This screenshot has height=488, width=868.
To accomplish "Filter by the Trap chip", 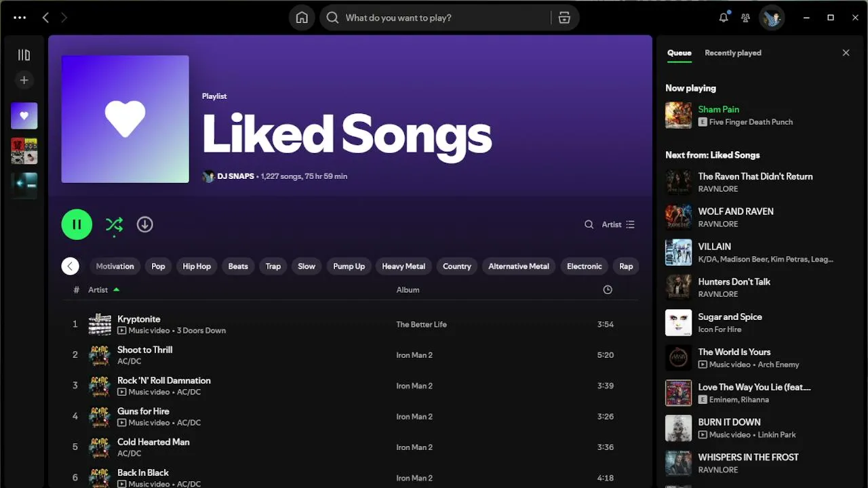I will coord(273,266).
